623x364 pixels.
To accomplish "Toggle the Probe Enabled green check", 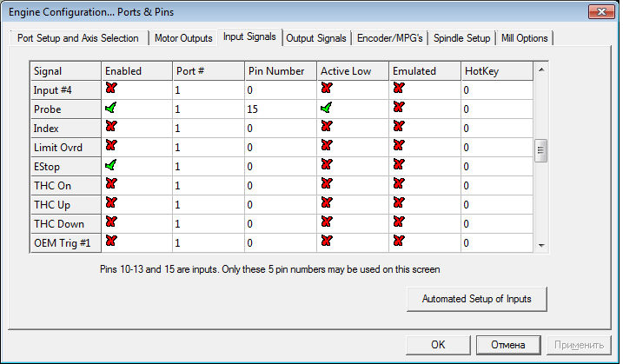I will point(110,108).
